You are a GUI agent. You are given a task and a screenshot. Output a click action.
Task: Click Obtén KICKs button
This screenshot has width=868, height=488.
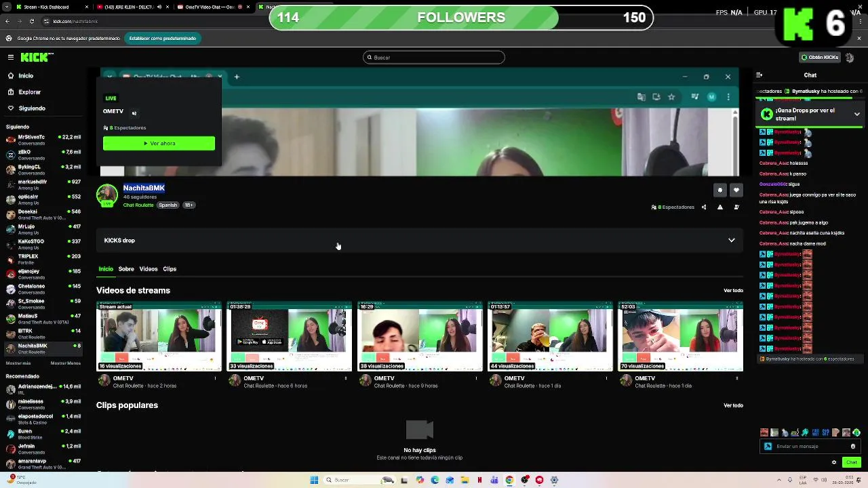click(820, 58)
